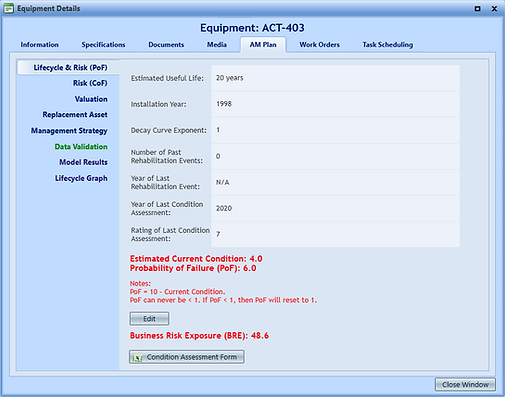Open the Replacement Asset section
The height and width of the screenshot is (397, 505).
click(75, 115)
